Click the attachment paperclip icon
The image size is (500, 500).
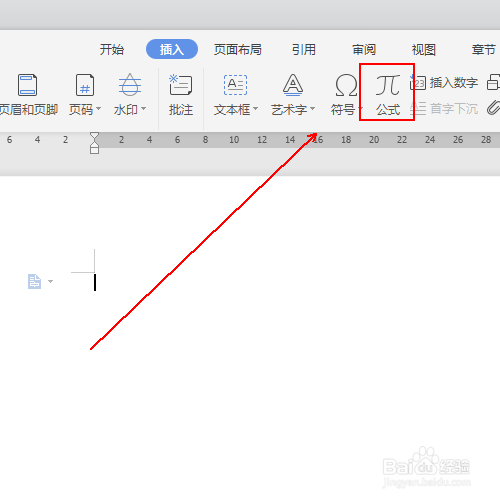click(x=494, y=108)
